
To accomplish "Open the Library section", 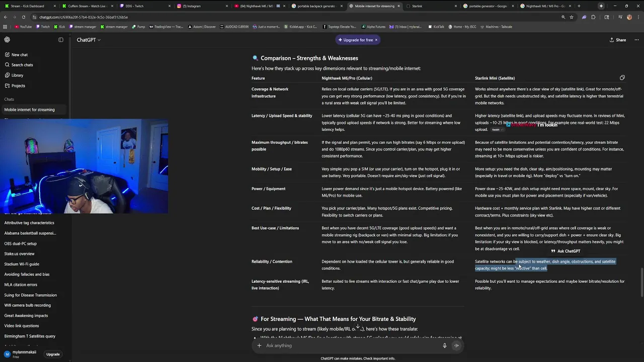I will tap(14, 75).
